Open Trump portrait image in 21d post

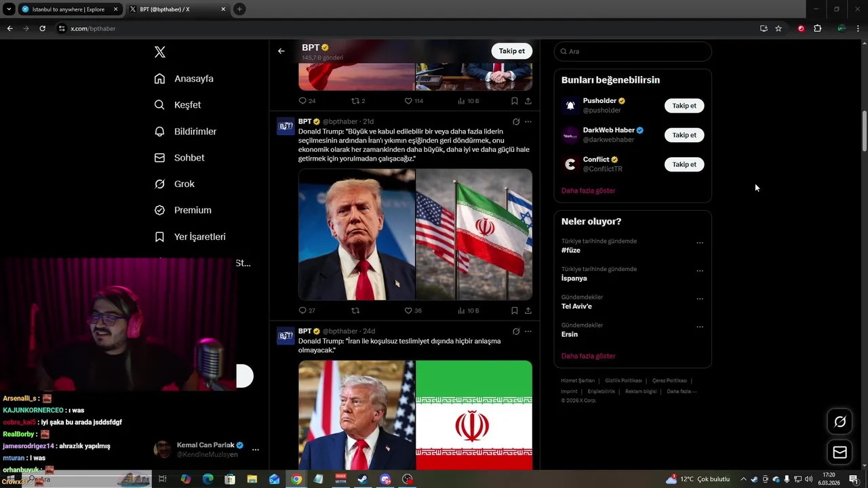(x=357, y=235)
